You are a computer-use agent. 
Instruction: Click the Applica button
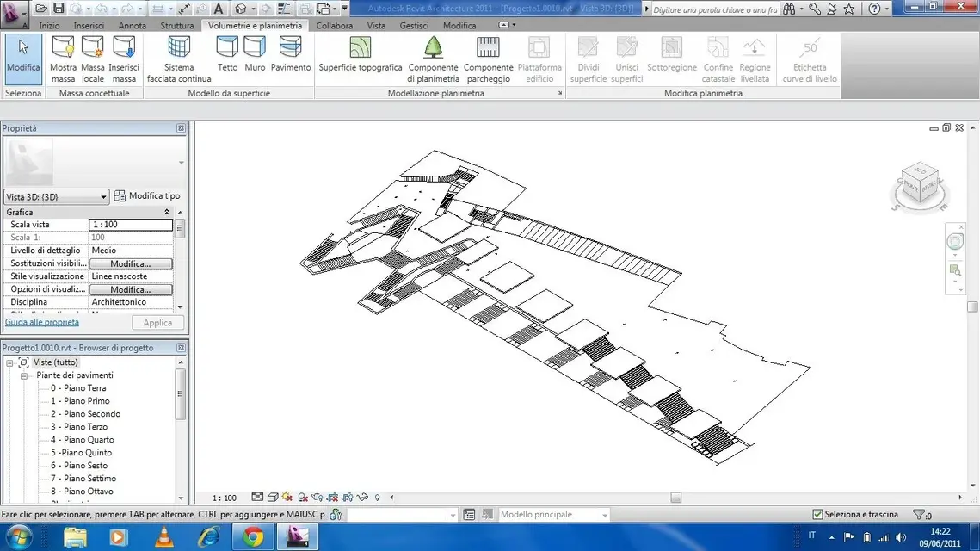pos(157,323)
